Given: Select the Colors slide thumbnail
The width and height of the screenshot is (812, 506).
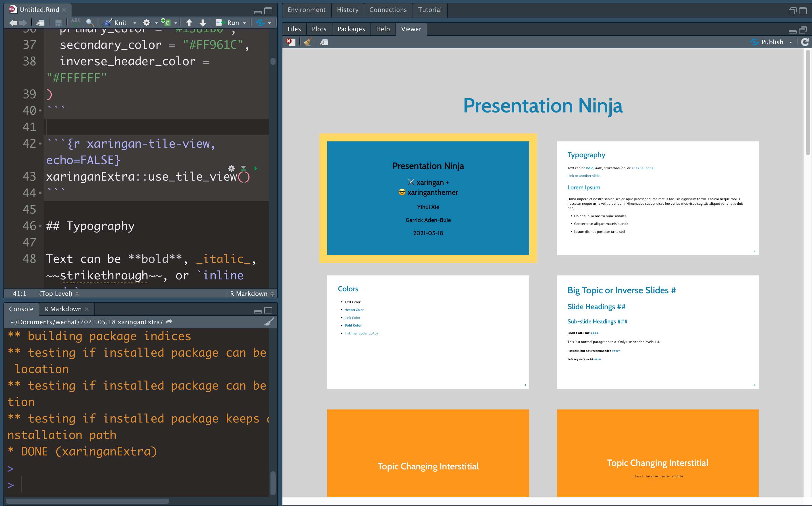Looking at the screenshot, I should (428, 332).
